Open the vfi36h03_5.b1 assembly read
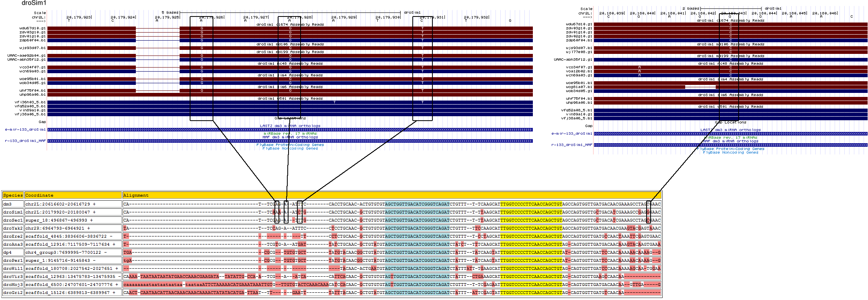This screenshot has width=868, height=300. pos(30,102)
